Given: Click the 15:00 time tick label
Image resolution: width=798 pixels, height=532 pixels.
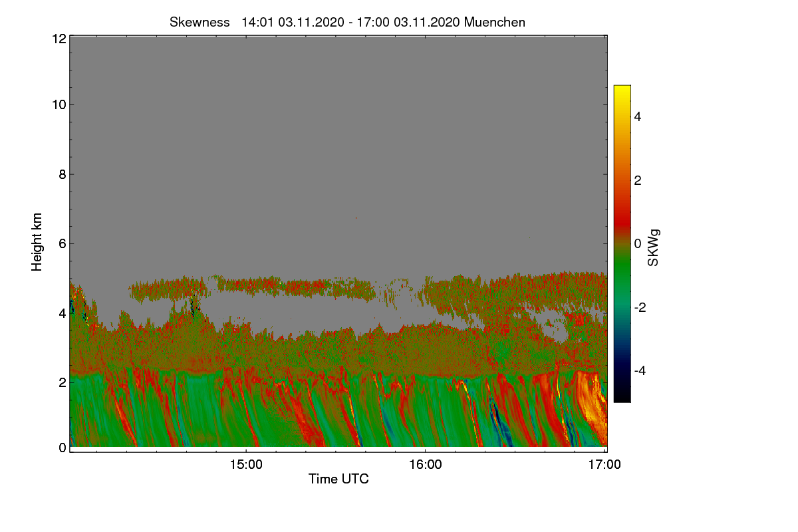Looking at the screenshot, I should tap(246, 465).
